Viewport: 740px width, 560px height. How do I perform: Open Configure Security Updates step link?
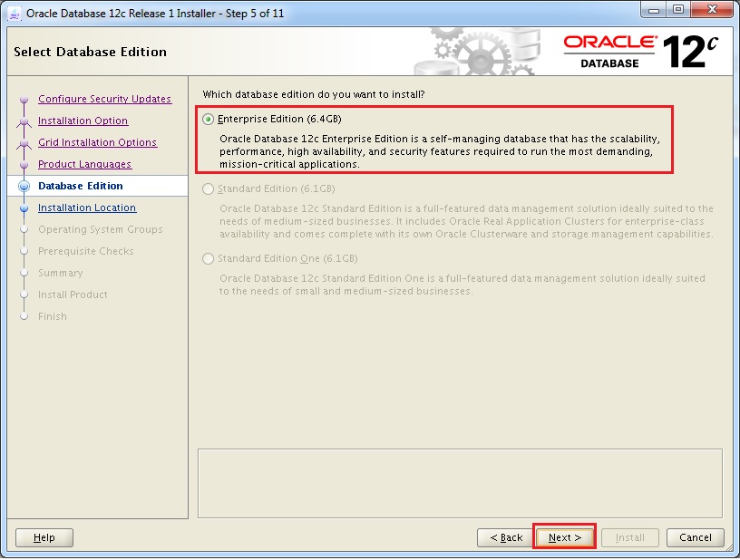[x=104, y=99]
